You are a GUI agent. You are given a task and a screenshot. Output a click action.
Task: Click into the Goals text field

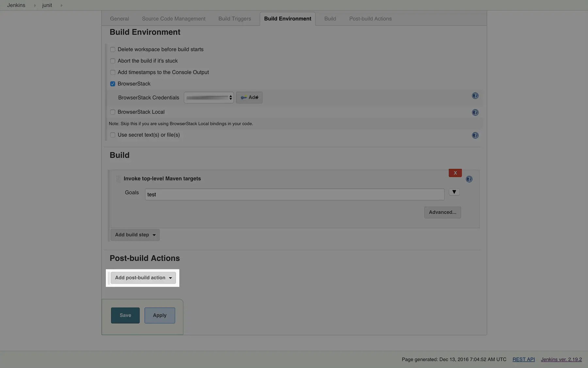pos(294,195)
